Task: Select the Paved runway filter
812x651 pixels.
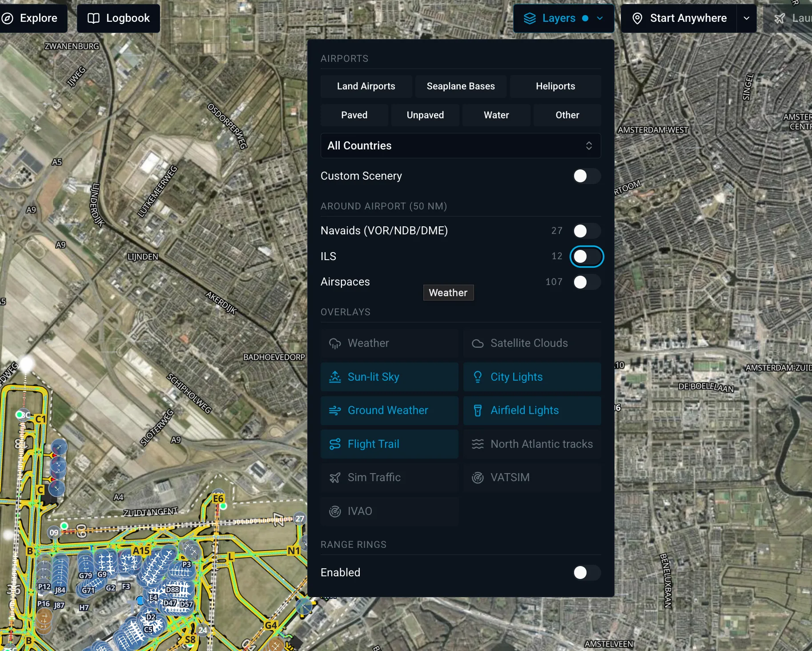Action: 354,115
